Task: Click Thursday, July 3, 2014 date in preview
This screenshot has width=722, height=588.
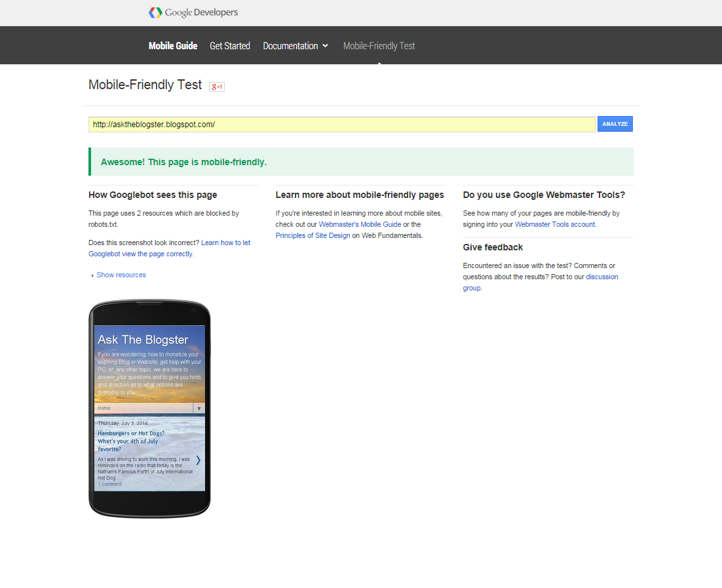Action: (123, 423)
